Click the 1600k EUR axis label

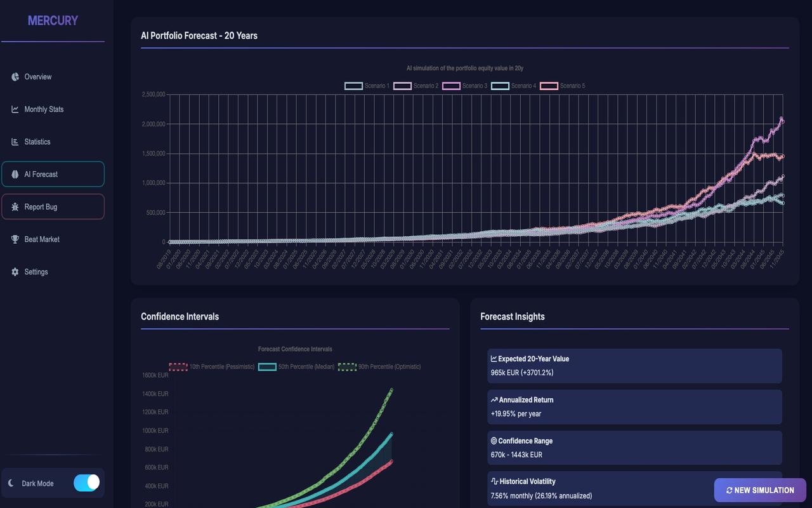(x=155, y=375)
